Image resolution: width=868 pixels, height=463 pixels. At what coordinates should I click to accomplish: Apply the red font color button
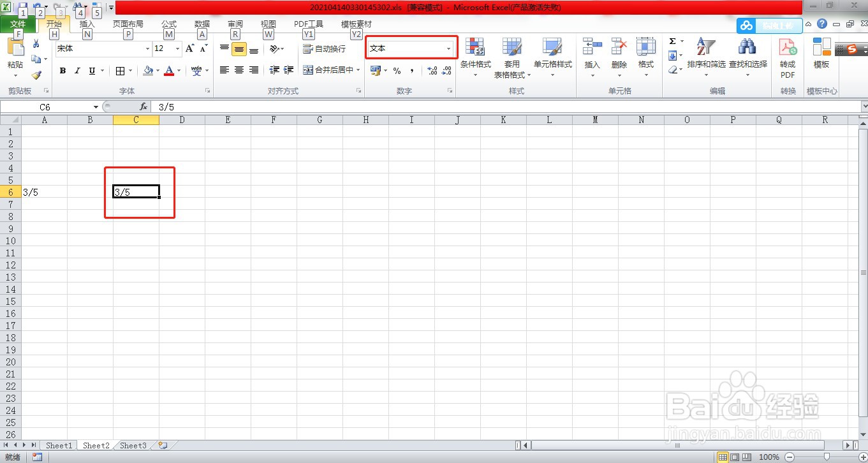tap(169, 71)
